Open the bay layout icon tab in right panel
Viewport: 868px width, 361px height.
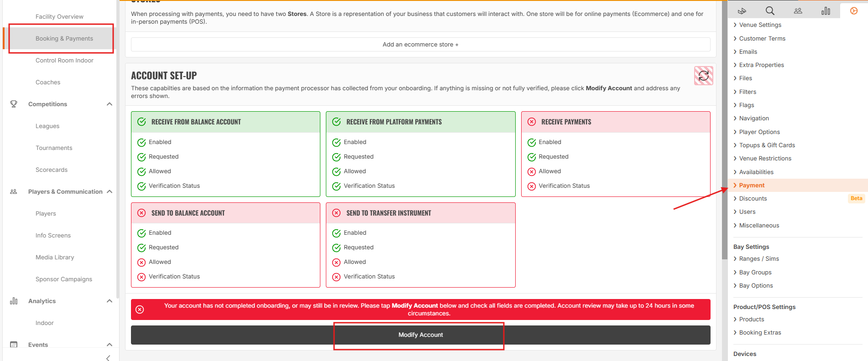pyautogui.click(x=742, y=10)
